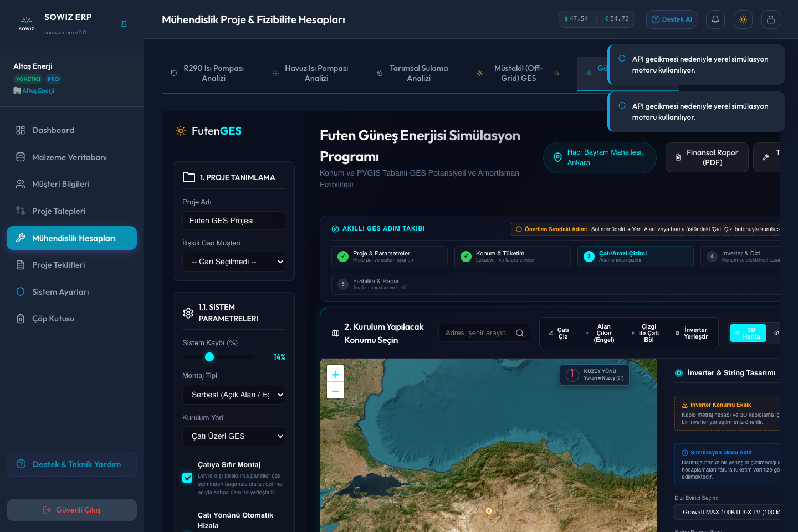This screenshot has height=532, width=798.
Task: Click the address search input field
Action: click(x=484, y=333)
